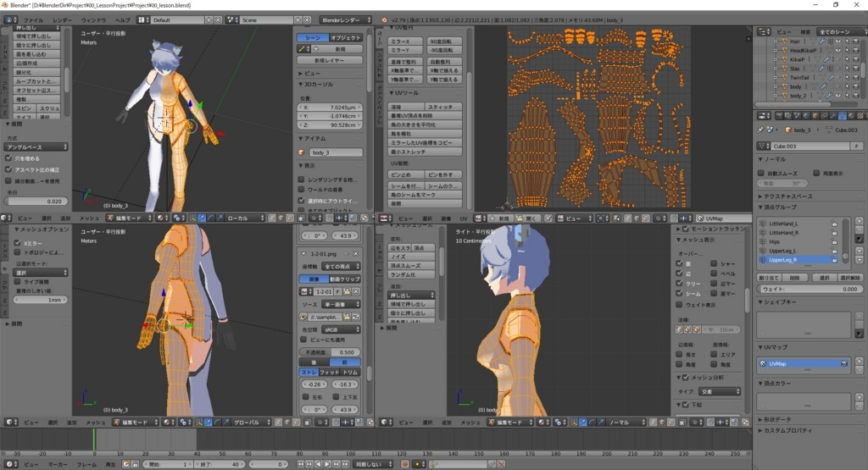
Task: Add a vertex color layer with plus icon
Action: tap(860, 397)
